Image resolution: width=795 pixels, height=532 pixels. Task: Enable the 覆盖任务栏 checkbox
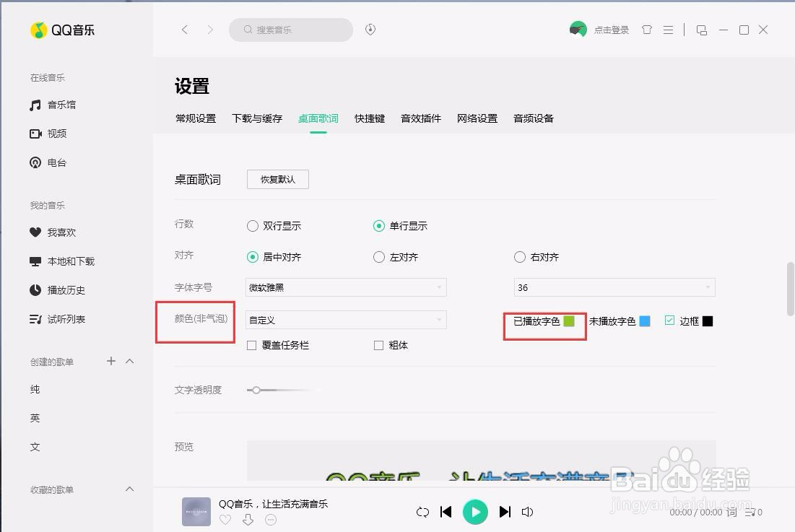(251, 345)
